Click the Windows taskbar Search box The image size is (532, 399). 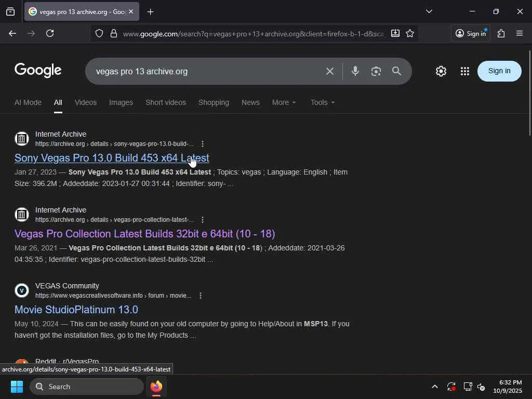pos(87,387)
